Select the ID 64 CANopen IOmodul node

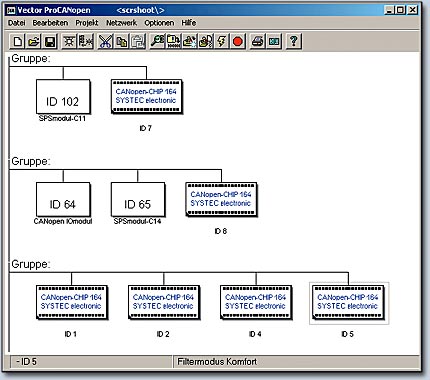point(63,200)
